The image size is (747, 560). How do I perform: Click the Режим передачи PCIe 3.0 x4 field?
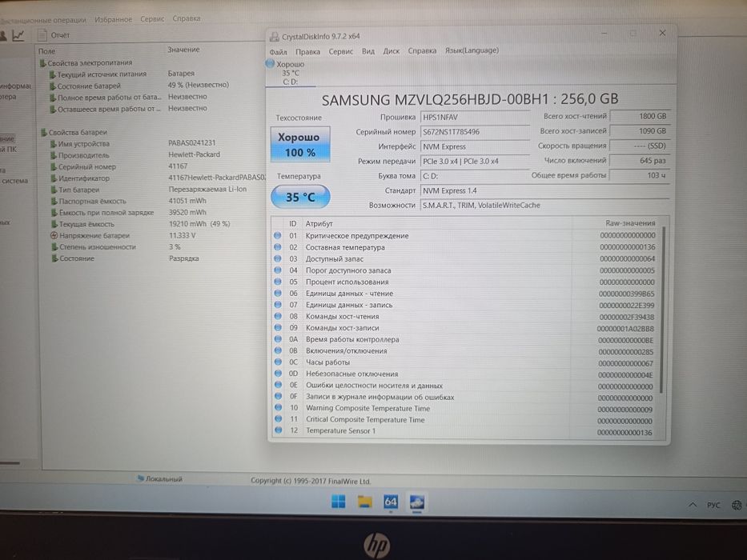(x=475, y=162)
